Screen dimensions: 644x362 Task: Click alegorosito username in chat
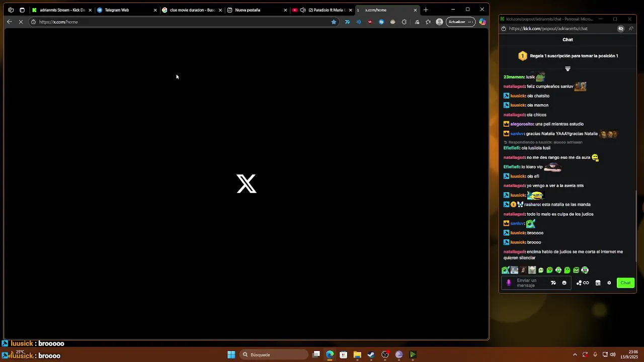point(522,124)
